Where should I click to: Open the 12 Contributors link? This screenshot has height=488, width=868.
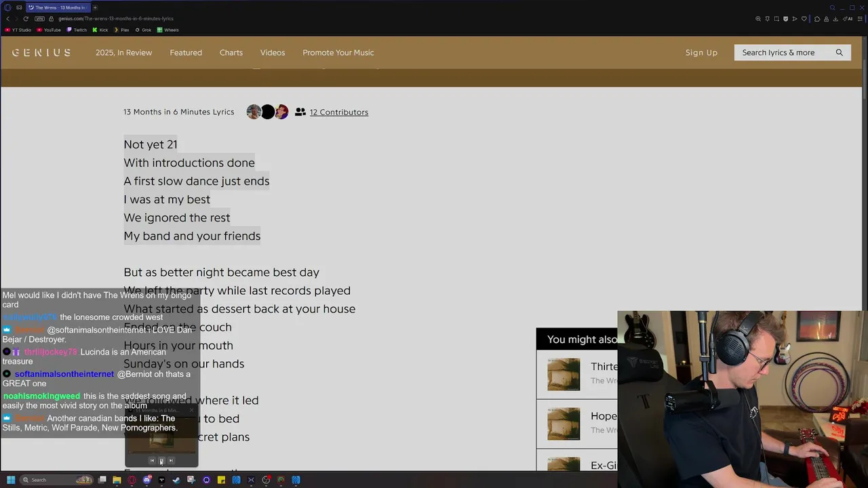(x=339, y=112)
